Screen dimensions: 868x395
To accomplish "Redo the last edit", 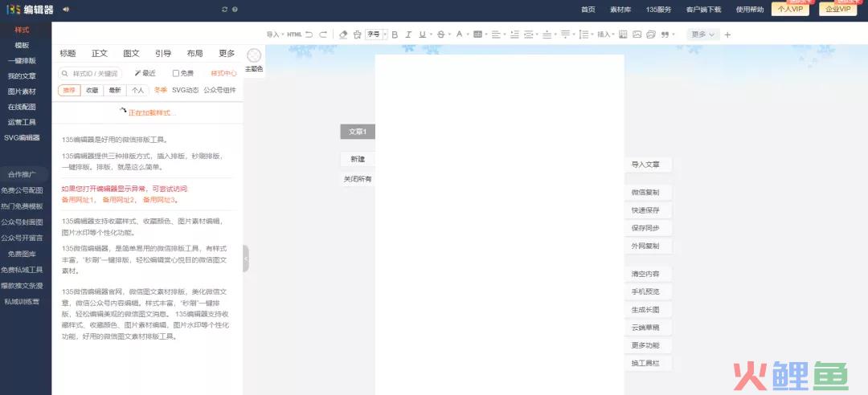I will pyautogui.click(x=323, y=35).
